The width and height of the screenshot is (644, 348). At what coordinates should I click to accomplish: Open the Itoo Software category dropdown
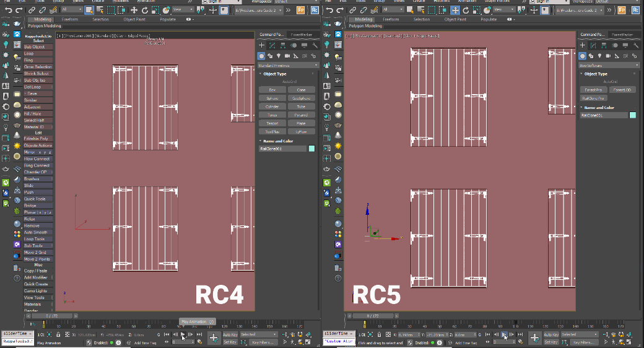[x=609, y=65]
